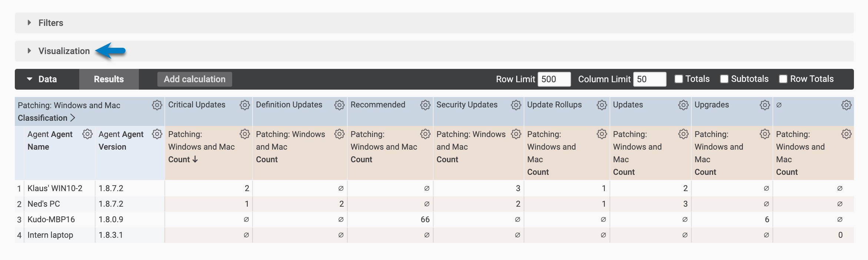Screen dimensions: 868x260
Task: Open gear settings for Recommended column
Action: coord(425,105)
